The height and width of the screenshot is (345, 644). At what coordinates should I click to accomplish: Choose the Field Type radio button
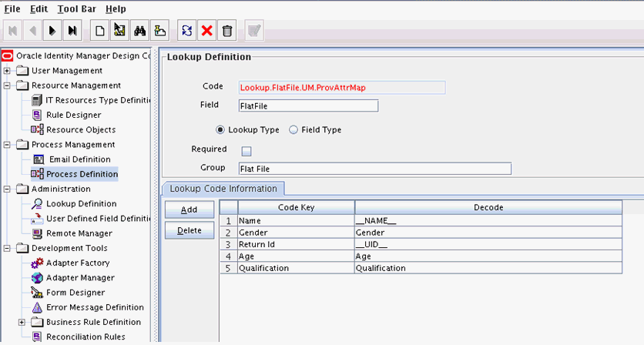pyautogui.click(x=293, y=130)
